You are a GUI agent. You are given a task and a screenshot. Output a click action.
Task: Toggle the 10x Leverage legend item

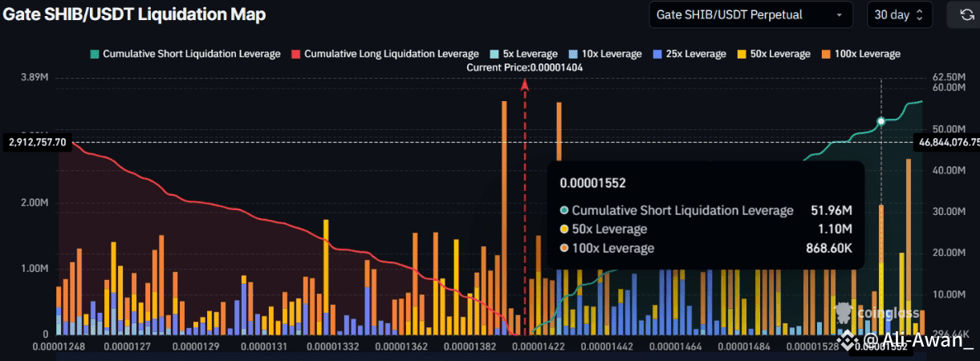[604, 54]
